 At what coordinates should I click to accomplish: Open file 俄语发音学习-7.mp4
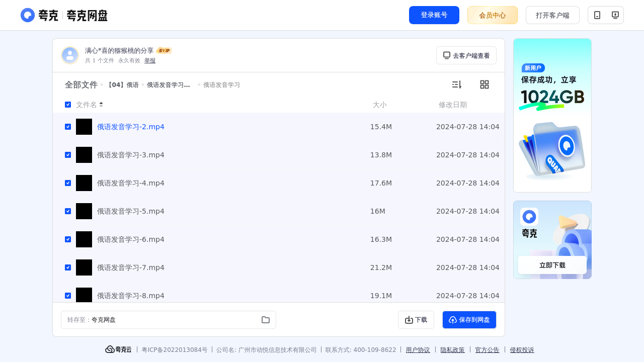pyautogui.click(x=131, y=267)
